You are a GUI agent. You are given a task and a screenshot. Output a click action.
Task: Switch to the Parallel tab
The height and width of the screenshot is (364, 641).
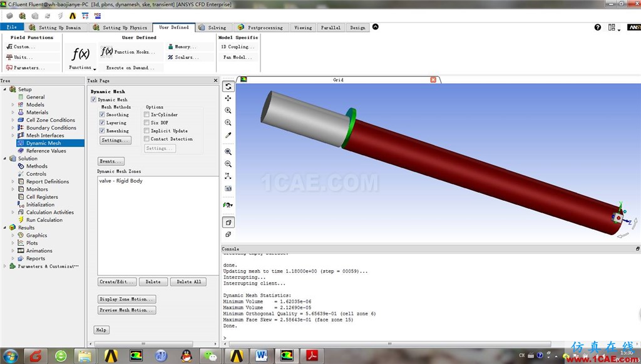pyautogui.click(x=331, y=28)
